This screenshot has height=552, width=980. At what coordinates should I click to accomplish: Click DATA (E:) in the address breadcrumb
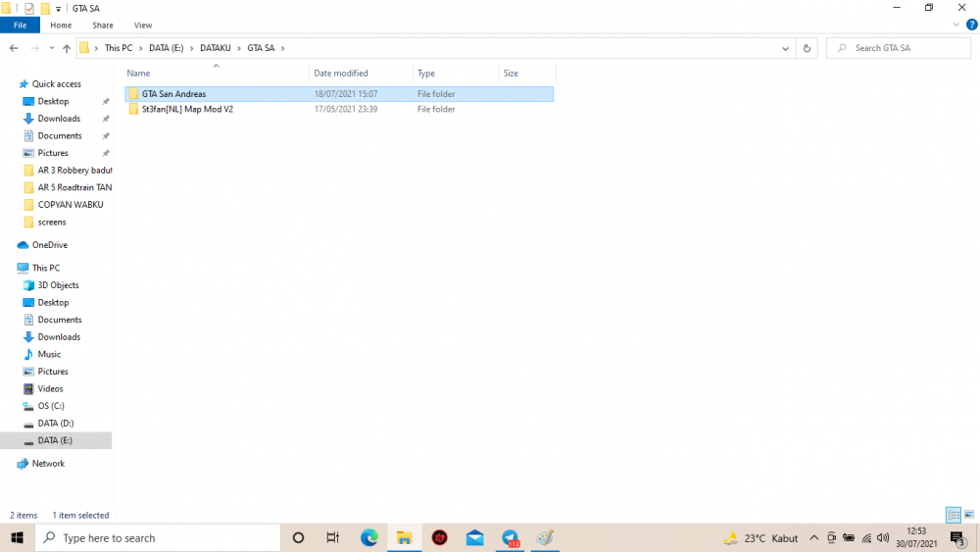[167, 47]
